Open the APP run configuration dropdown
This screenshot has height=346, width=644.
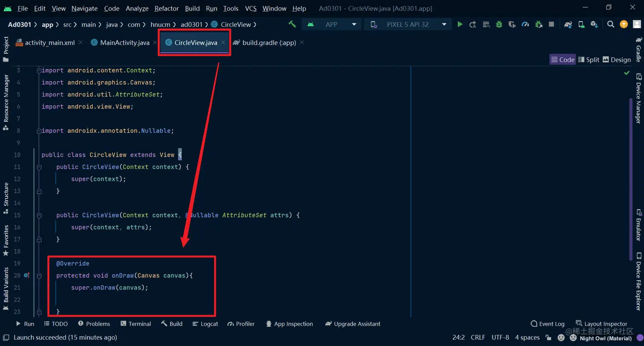(331, 24)
